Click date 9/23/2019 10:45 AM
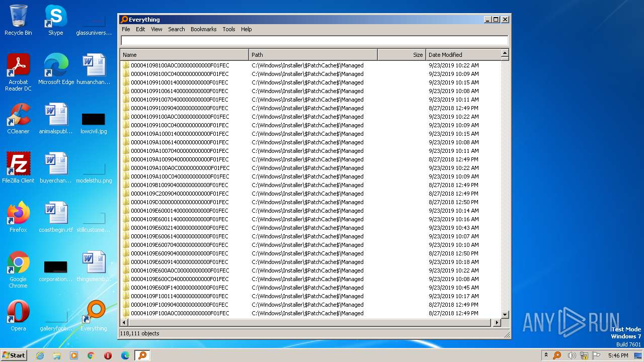The width and height of the screenshot is (644, 362). (x=453, y=288)
